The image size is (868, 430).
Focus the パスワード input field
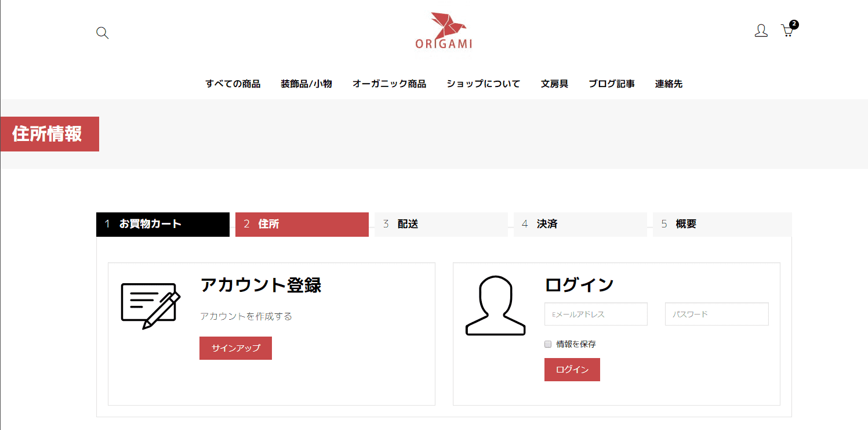717,314
